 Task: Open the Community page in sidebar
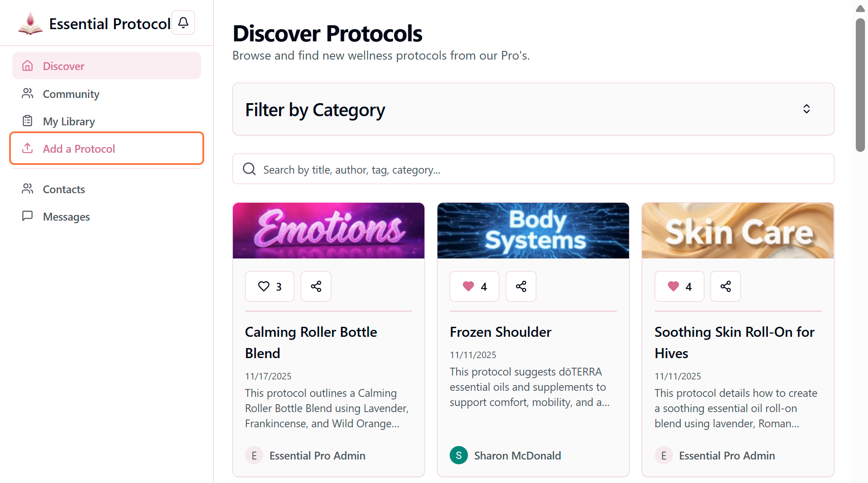coord(71,94)
